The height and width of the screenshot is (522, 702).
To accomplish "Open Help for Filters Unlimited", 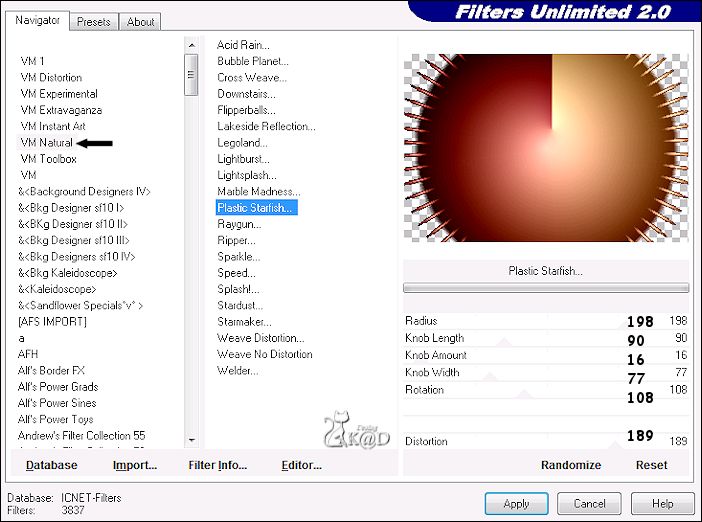I will 662,504.
